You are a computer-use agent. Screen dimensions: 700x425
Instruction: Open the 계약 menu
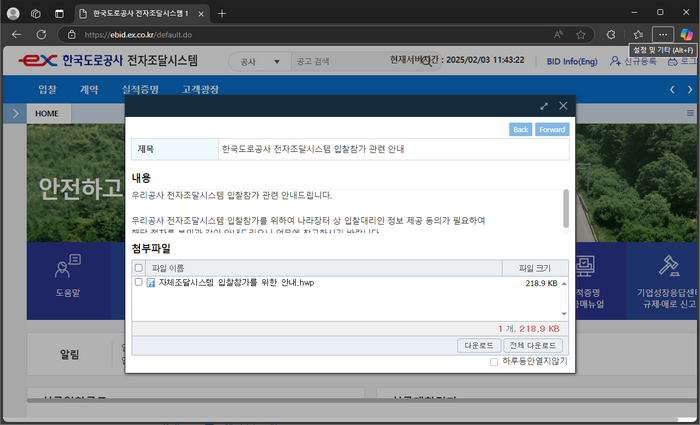point(89,89)
